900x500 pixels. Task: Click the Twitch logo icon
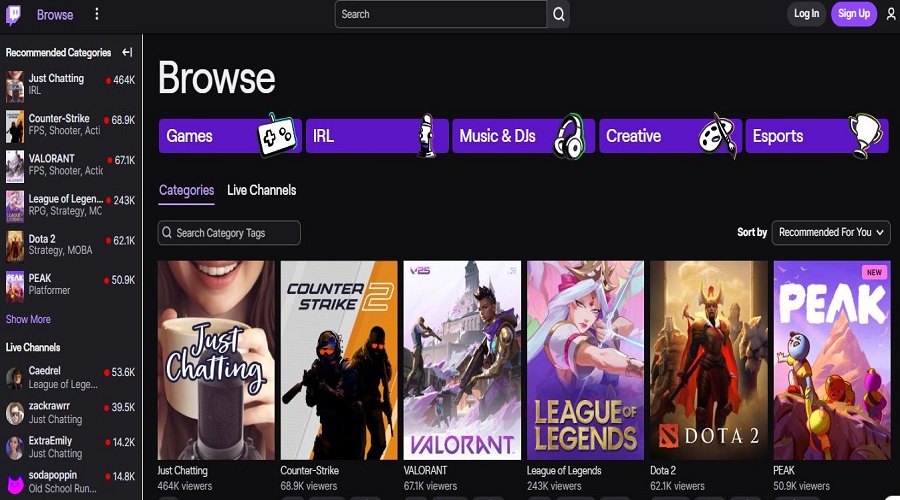[13, 14]
